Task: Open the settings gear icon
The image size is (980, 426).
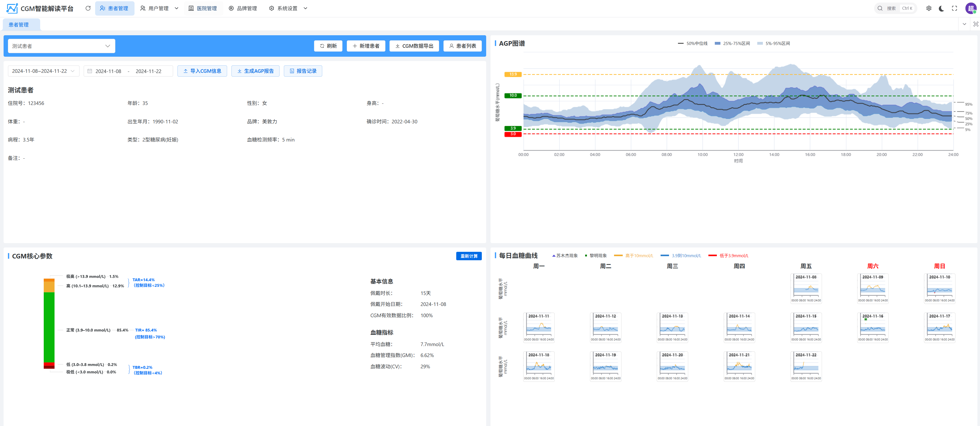Action: [929, 8]
